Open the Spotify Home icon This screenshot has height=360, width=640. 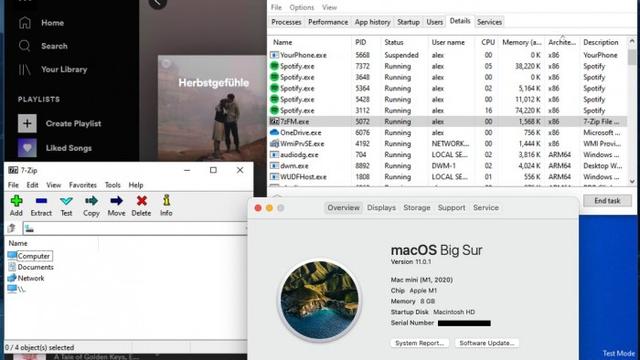pyautogui.click(x=24, y=23)
